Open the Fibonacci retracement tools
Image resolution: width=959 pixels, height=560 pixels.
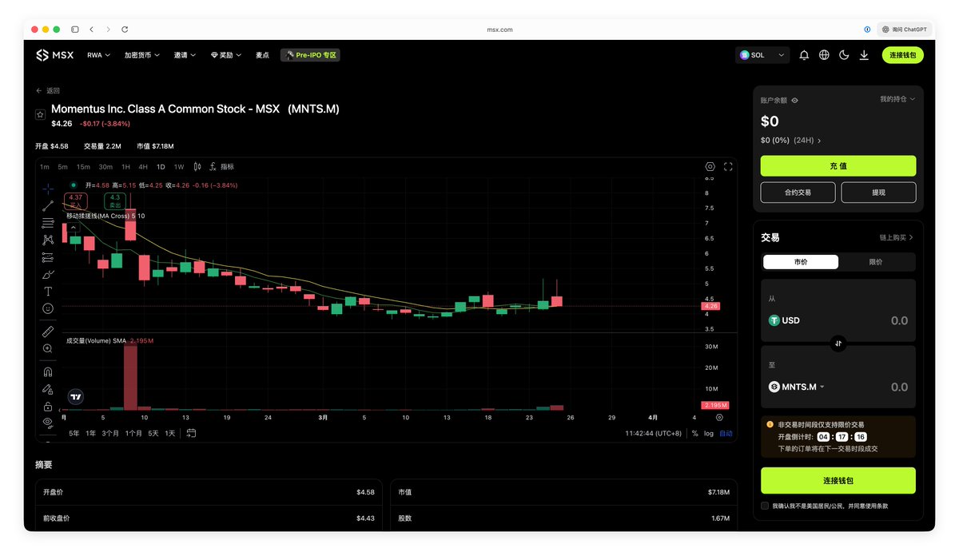click(x=48, y=222)
